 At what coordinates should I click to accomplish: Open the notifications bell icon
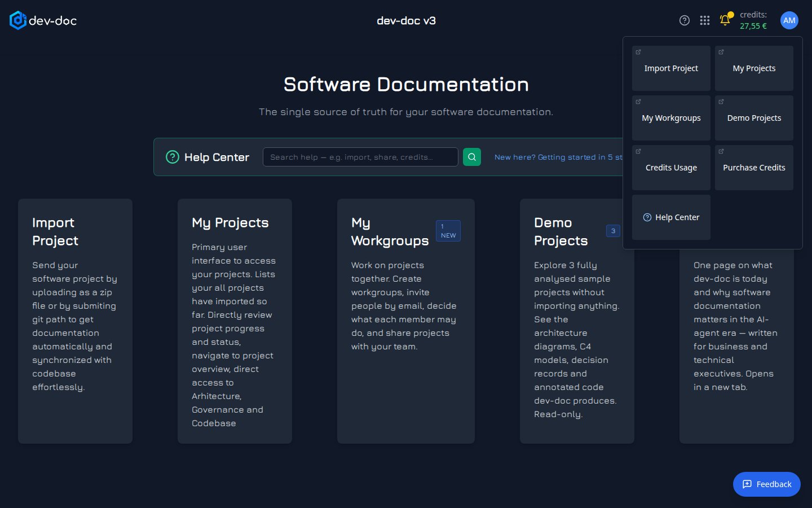[x=725, y=20]
